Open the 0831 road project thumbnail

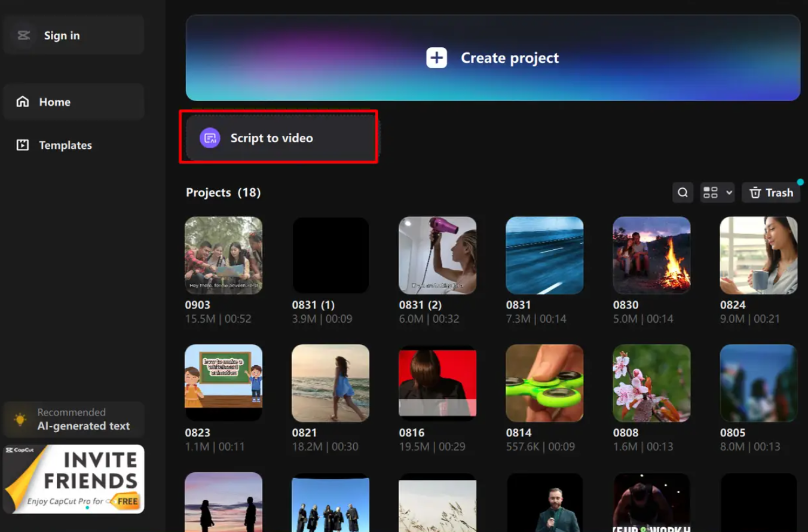(x=544, y=255)
